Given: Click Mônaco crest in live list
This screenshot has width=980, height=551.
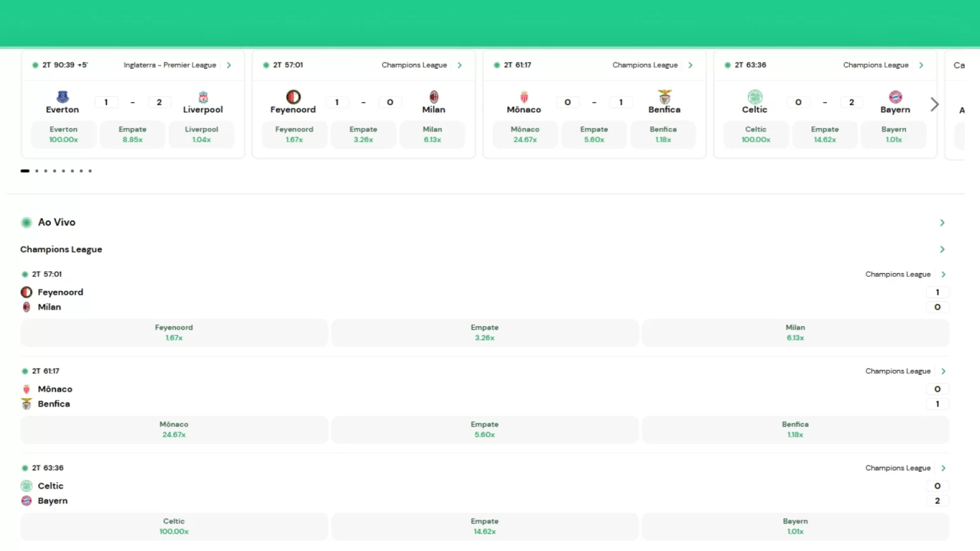Looking at the screenshot, I should tap(26, 389).
